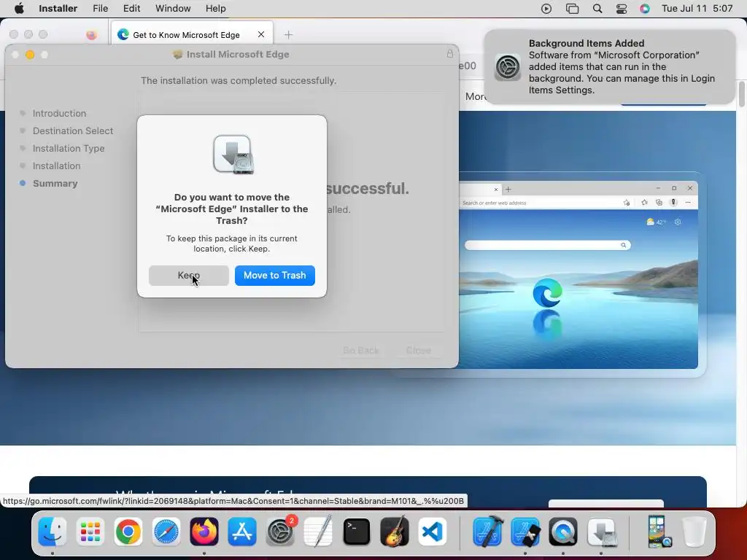Click the Edge browser preview image on webpage

tap(578, 275)
